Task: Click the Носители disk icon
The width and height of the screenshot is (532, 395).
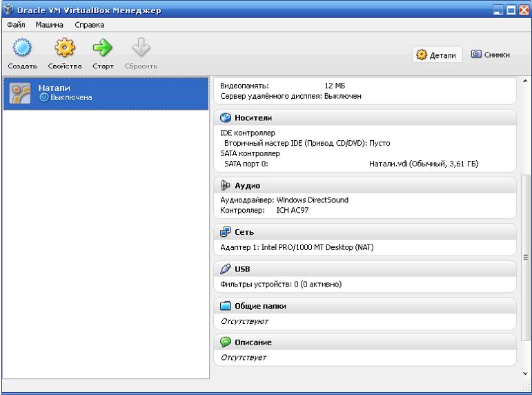Action: (225, 118)
